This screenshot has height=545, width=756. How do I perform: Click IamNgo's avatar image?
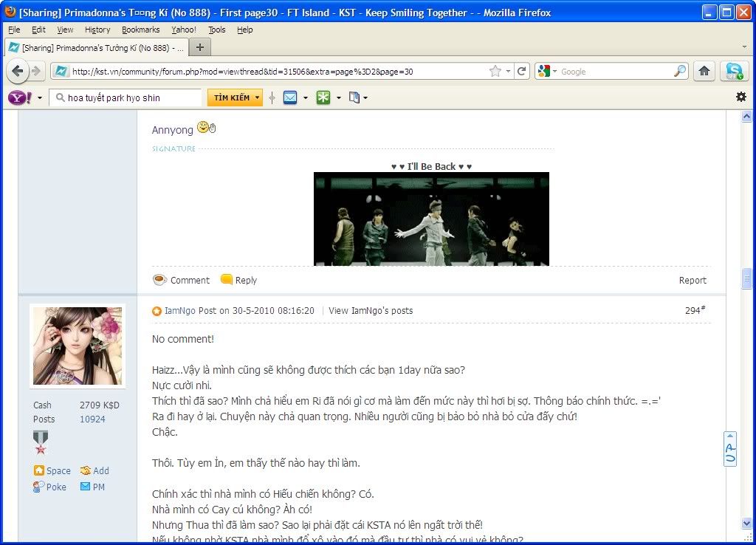(78, 346)
